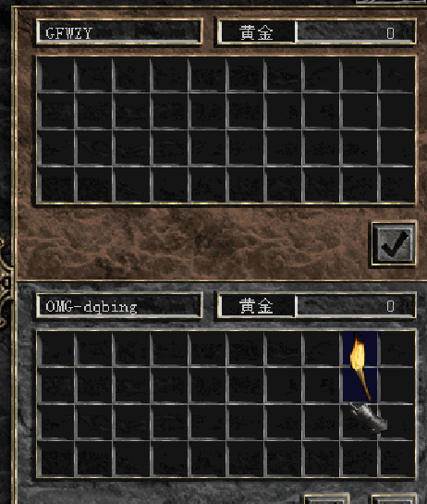Image resolution: width=427 pixels, height=504 pixels.
Task: Pick up the flaming torch item
Action: tap(360, 367)
